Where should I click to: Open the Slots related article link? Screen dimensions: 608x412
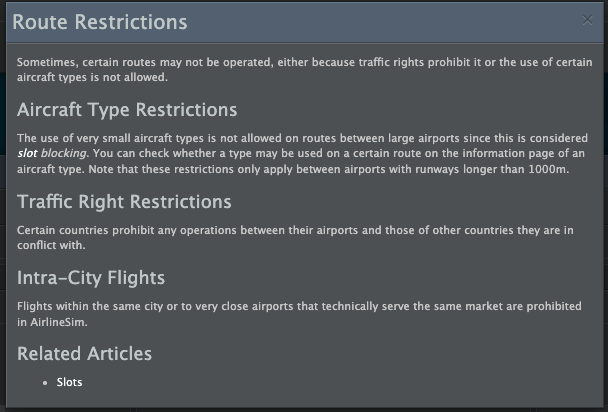tap(69, 382)
